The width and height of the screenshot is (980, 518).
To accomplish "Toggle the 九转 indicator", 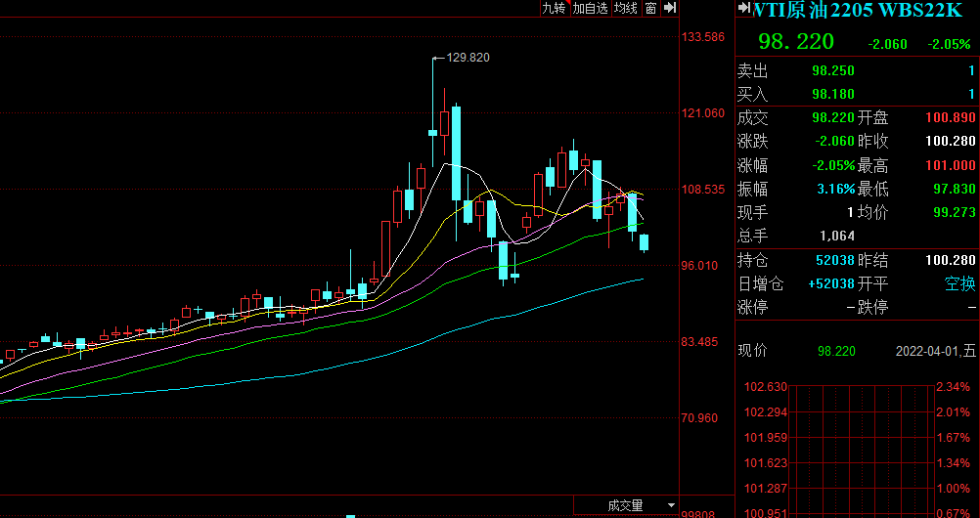I will (x=554, y=8).
